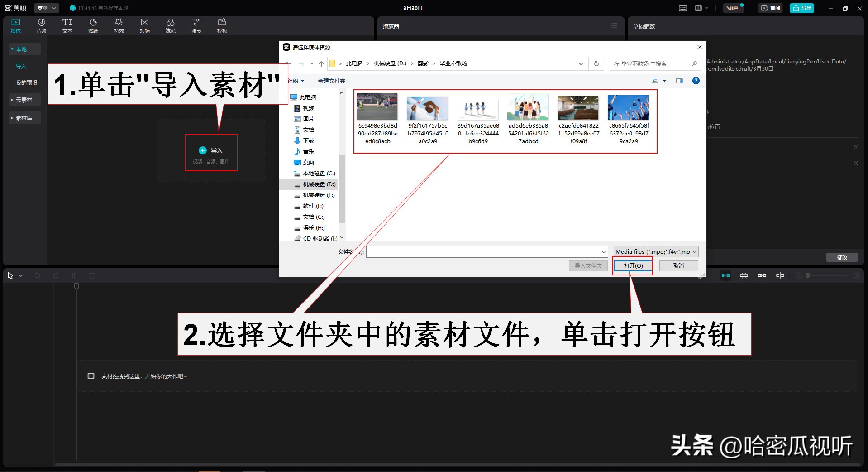Open the 音频 (Audio) panel
The width and height of the screenshot is (868, 472).
point(41,25)
